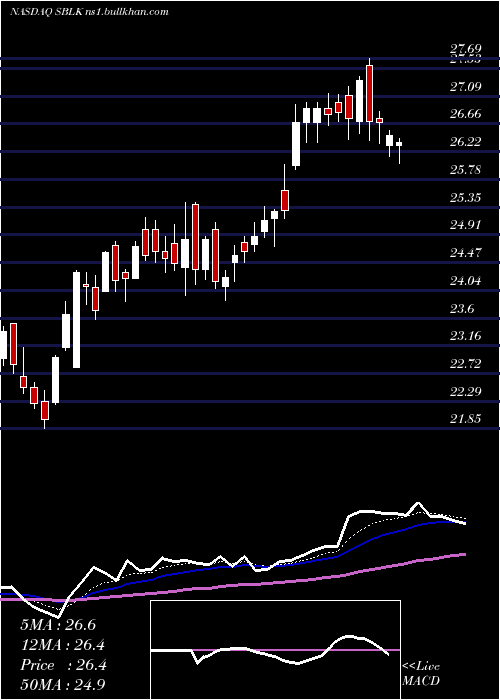Click the 12MA : 26.4 legend value

pos(63,645)
